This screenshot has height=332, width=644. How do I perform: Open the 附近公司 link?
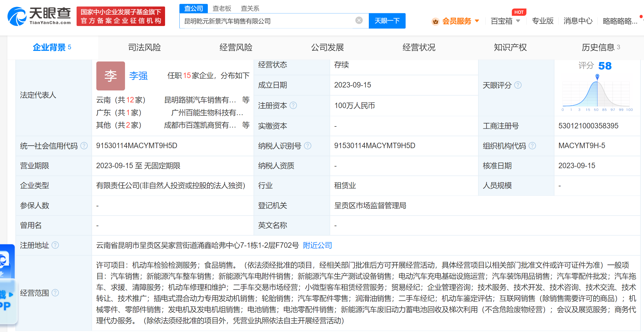click(317, 245)
